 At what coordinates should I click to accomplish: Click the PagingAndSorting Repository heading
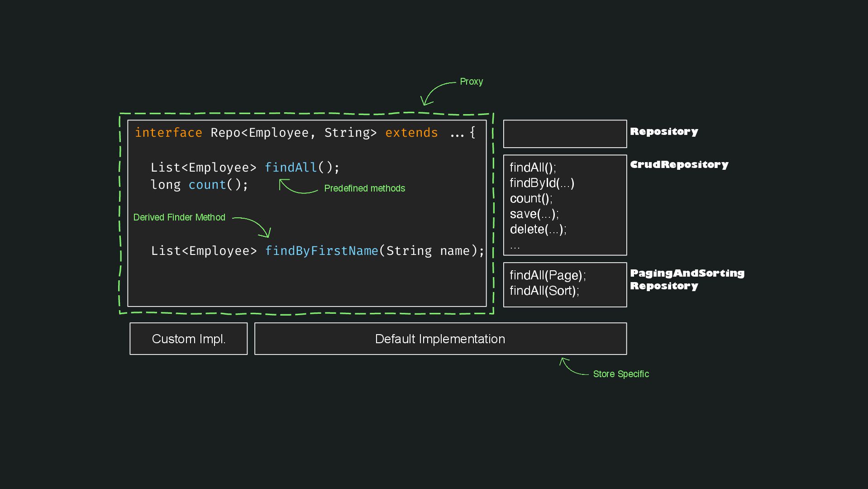(687, 279)
